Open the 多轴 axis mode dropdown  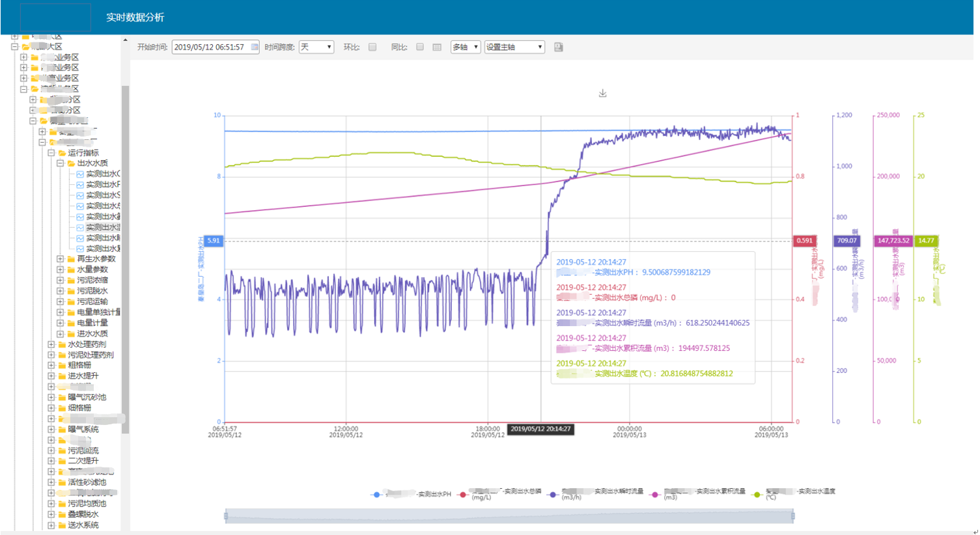click(465, 47)
